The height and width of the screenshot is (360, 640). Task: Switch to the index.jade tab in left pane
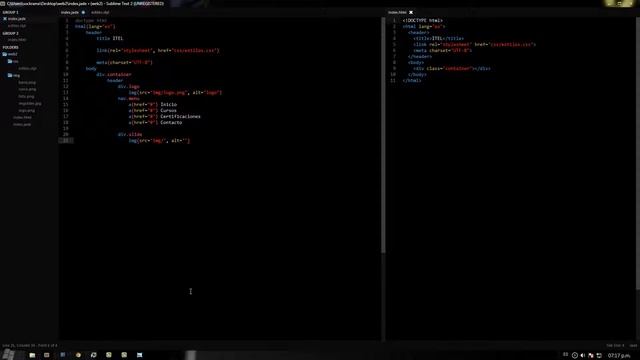[x=70, y=12]
